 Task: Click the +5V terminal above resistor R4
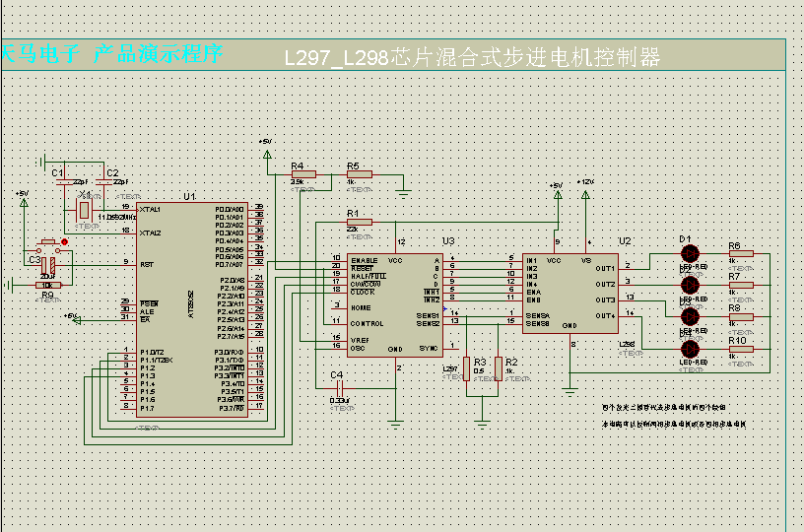click(x=267, y=155)
